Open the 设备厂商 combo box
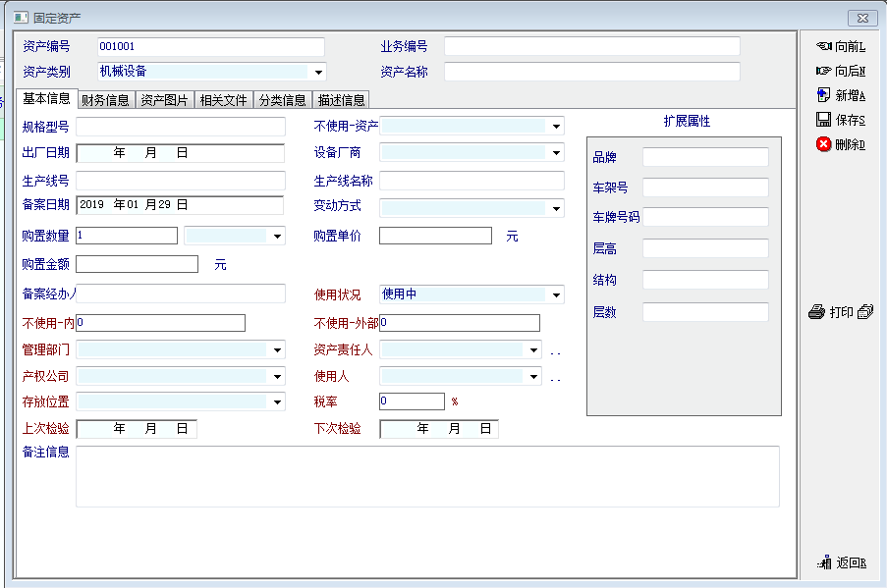Image resolution: width=887 pixels, height=588 pixels. click(557, 153)
